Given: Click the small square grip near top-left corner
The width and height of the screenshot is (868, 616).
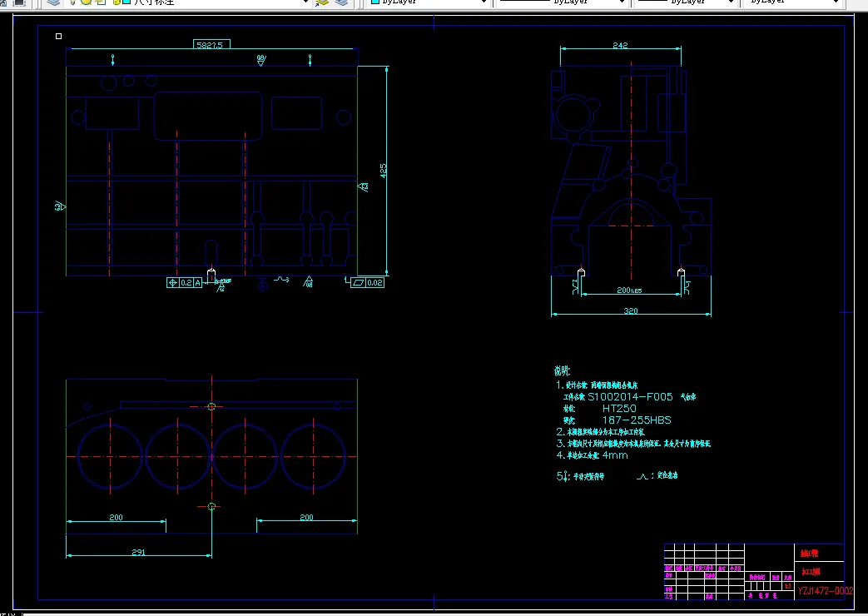Looking at the screenshot, I should [x=59, y=36].
